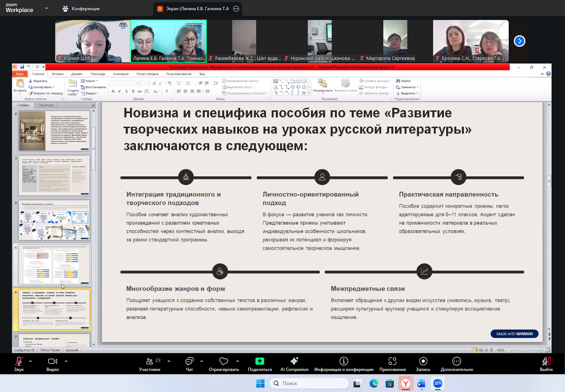Insert an oval shape from the shapes gallery
Image resolution: width=565 pixels, height=392 pixels.
coord(298,81)
